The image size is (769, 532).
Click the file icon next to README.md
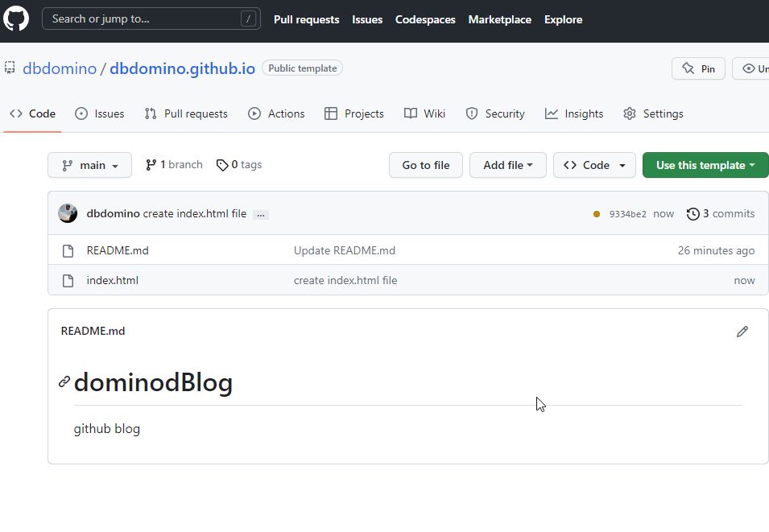tap(68, 250)
